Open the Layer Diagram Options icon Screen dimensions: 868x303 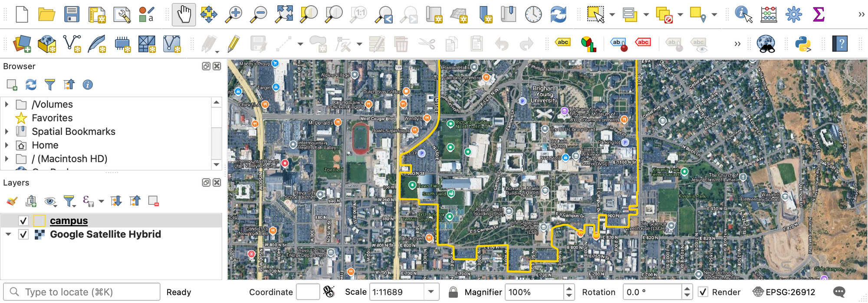pos(588,44)
